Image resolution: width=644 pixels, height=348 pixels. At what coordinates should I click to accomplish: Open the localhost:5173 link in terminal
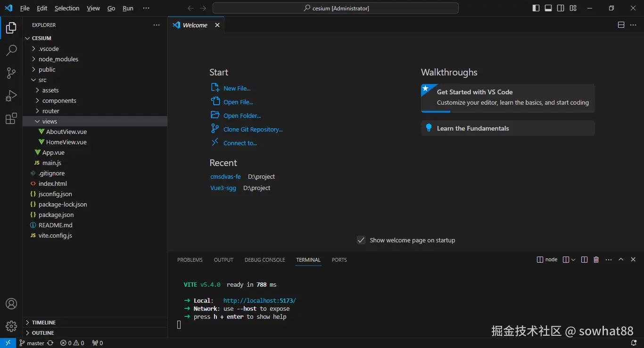pyautogui.click(x=259, y=300)
